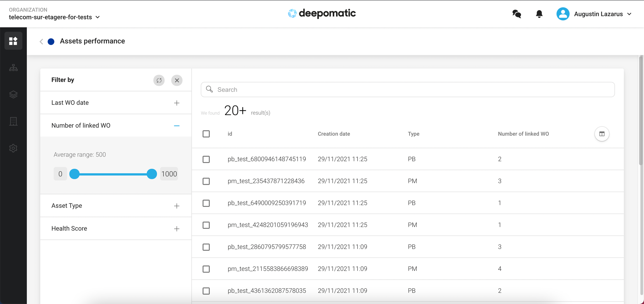This screenshot has width=644, height=304.
Task: Focus the Search input field
Action: click(x=408, y=90)
